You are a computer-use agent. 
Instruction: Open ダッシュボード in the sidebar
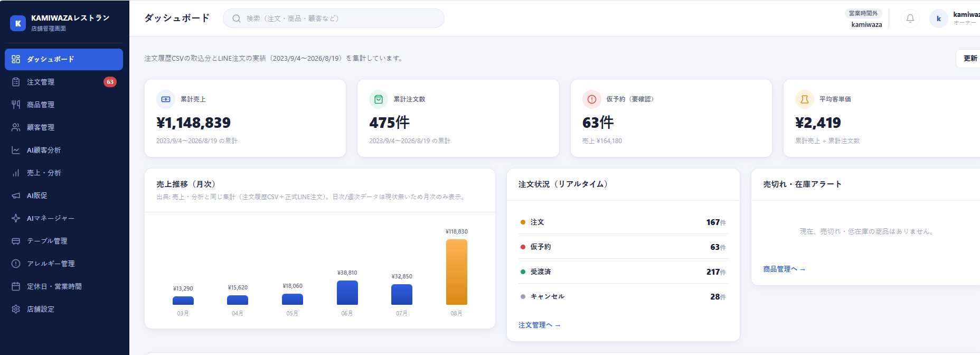(x=64, y=59)
